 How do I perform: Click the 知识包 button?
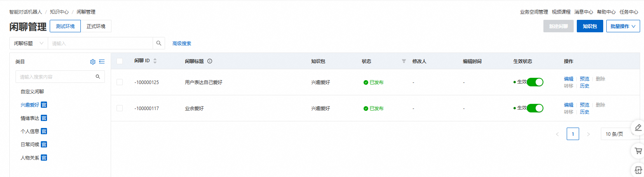click(590, 26)
